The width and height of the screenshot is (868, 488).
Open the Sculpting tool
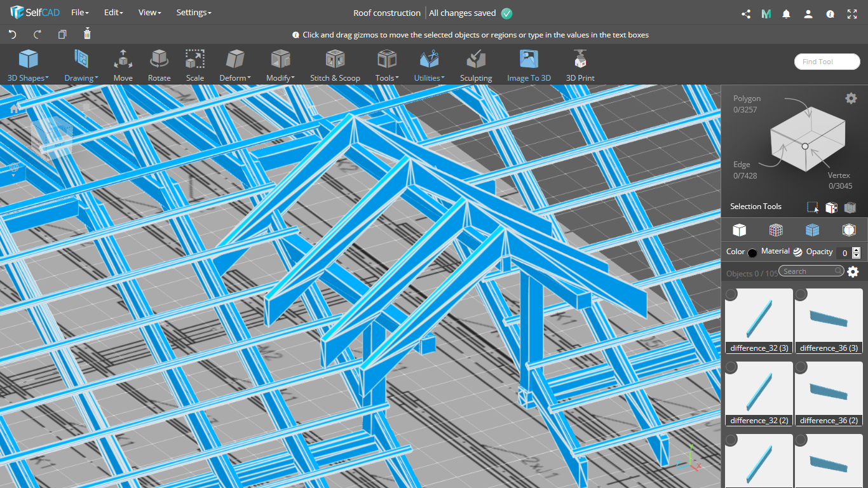click(476, 65)
